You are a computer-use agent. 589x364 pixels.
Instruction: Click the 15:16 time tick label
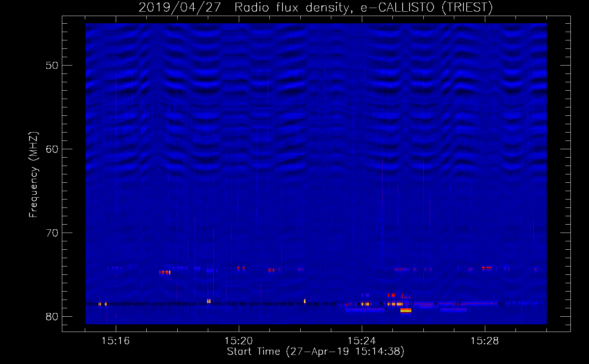click(x=115, y=341)
